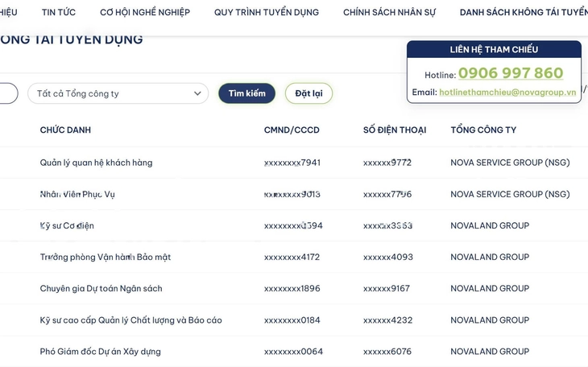Select Phó Giám đốc Dự án Xây dựng

point(100,352)
